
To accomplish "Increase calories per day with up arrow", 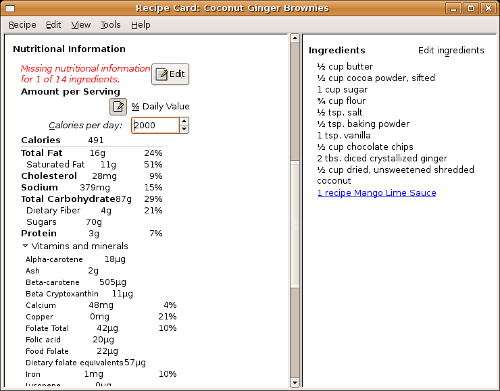I will 184,121.
